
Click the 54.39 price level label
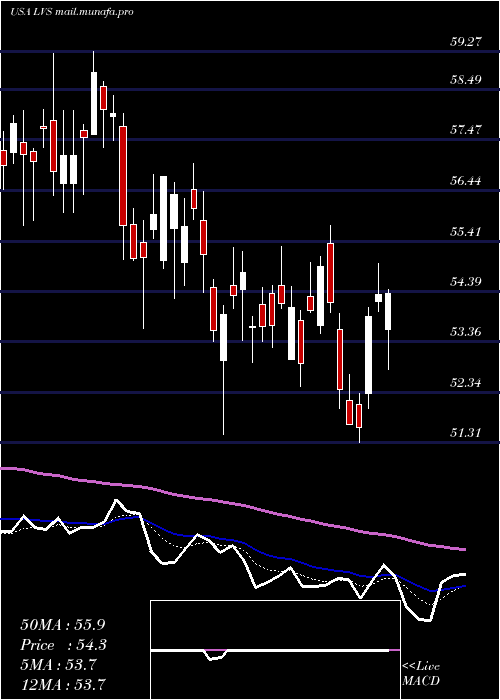click(465, 282)
